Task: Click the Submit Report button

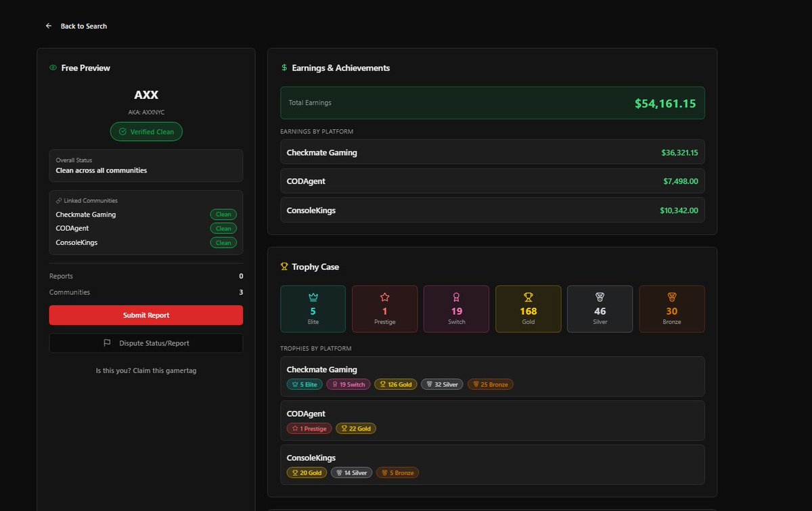Action: click(x=146, y=315)
